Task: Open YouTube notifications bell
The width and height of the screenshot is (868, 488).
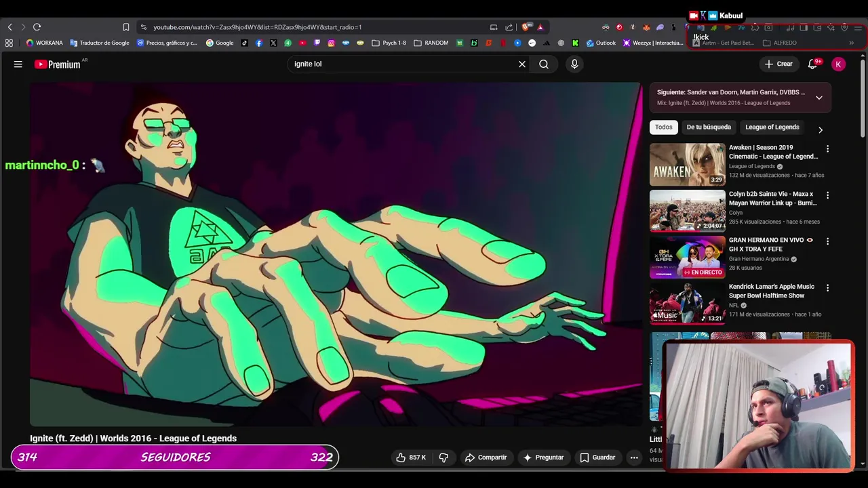Action: [x=812, y=64]
